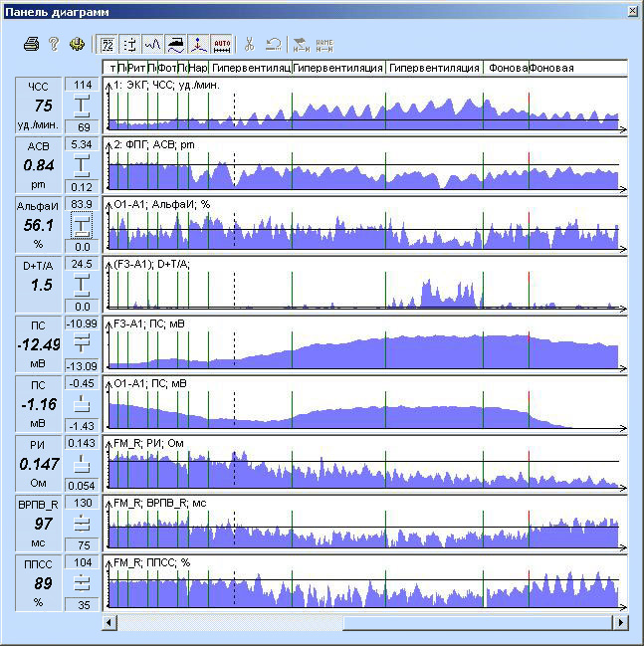The image size is (644, 646).
Task: Click the lower limit field showing 75
Action: [82, 545]
